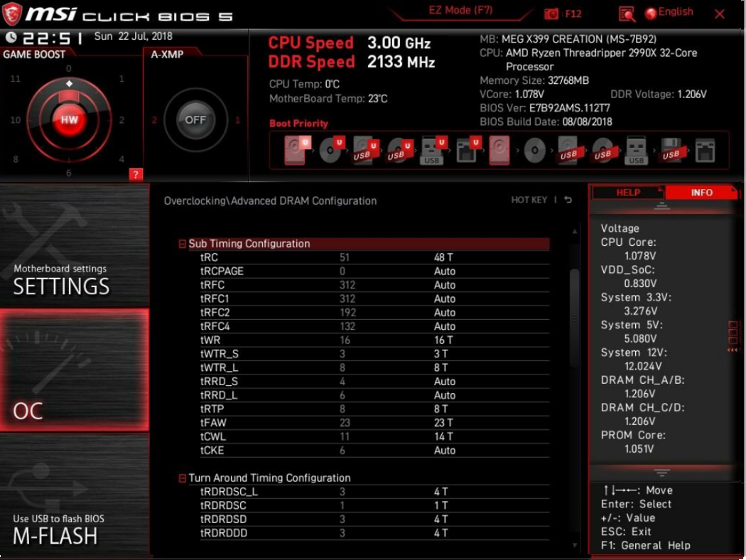Screen dimensions: 746x560
Task: Click the Game Boost dial position 11
Action: point(15,79)
